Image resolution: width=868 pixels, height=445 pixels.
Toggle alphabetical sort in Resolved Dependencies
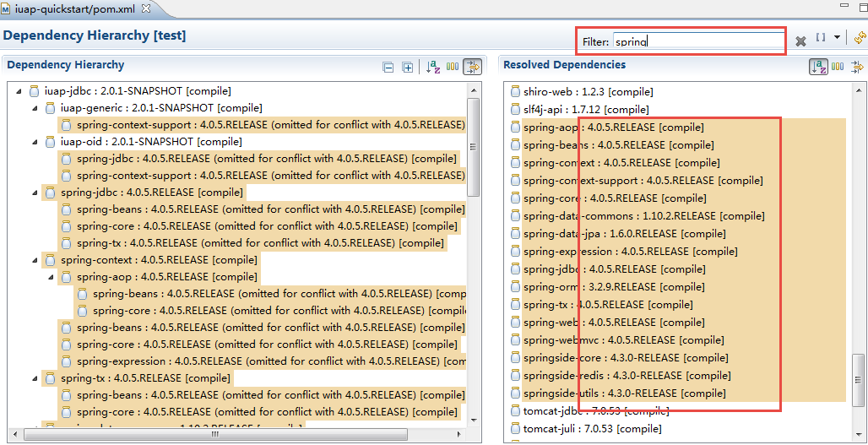(x=818, y=66)
